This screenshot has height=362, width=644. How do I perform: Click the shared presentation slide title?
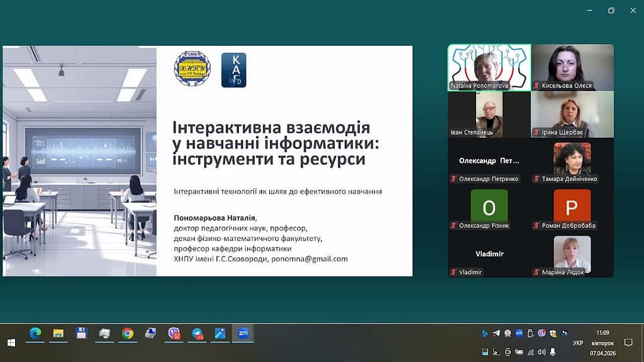276,143
